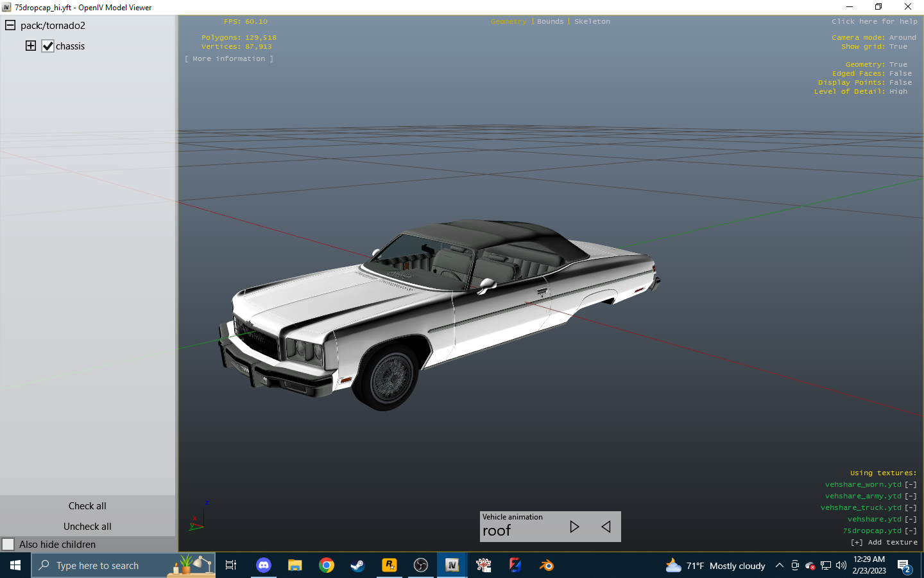This screenshot has height=578, width=924.
Task: Play the roof vehicle animation forward
Action: 574,527
